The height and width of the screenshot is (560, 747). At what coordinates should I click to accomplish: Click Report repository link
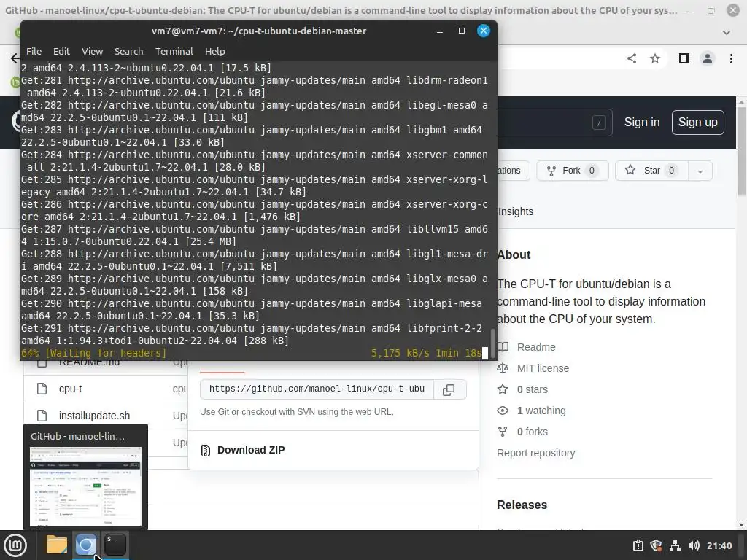pyautogui.click(x=535, y=453)
